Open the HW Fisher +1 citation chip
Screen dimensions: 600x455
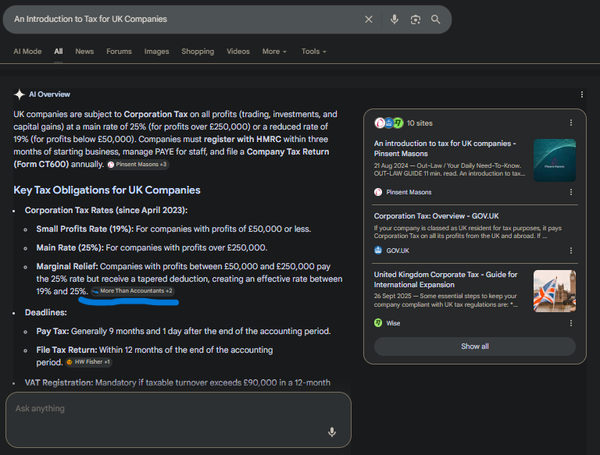pyautogui.click(x=88, y=362)
